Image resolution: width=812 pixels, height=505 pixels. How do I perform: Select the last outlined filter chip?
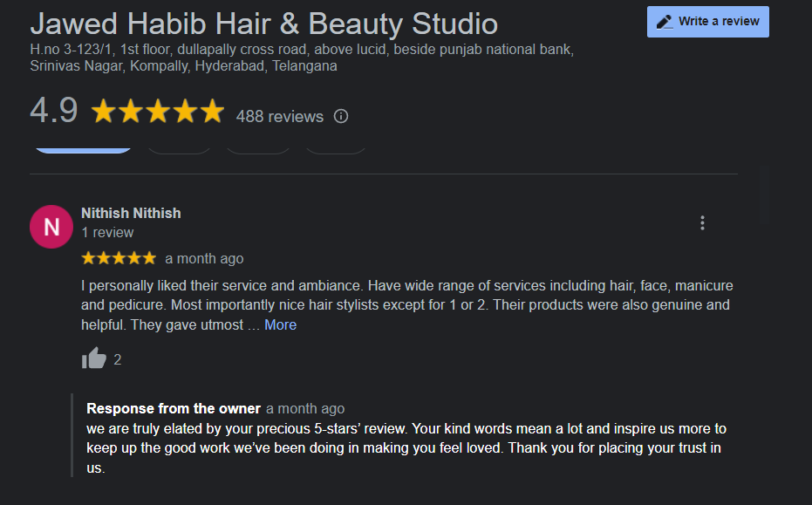[336, 147]
